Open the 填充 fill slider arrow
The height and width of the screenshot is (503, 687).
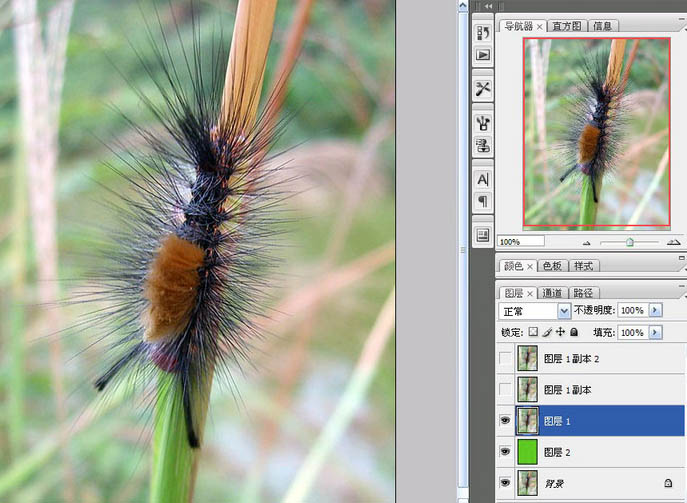pyautogui.click(x=656, y=332)
